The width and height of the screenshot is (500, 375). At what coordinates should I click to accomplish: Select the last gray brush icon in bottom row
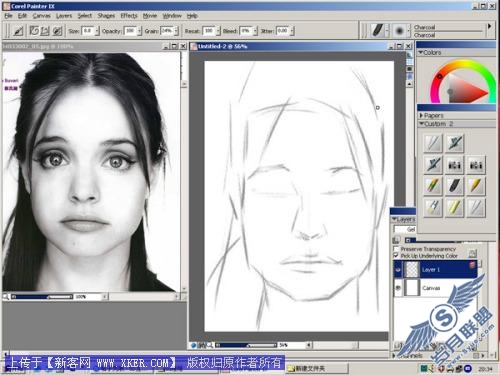tap(476, 207)
